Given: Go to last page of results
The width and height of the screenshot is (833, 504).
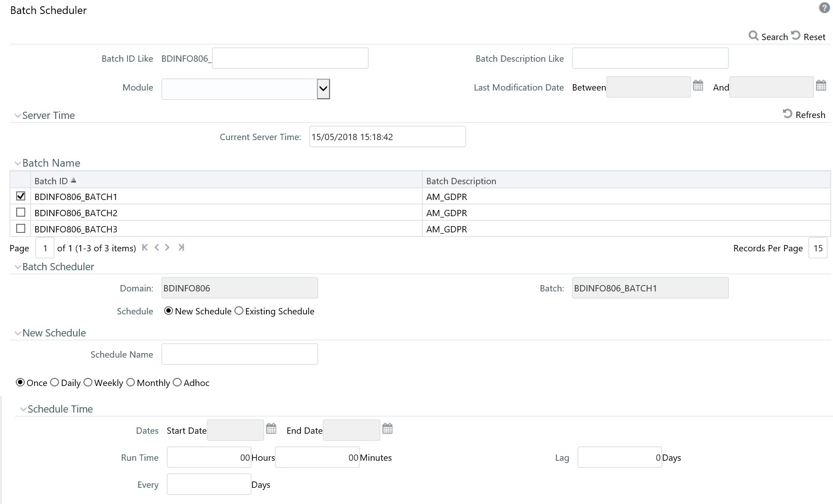Looking at the screenshot, I should click(181, 247).
